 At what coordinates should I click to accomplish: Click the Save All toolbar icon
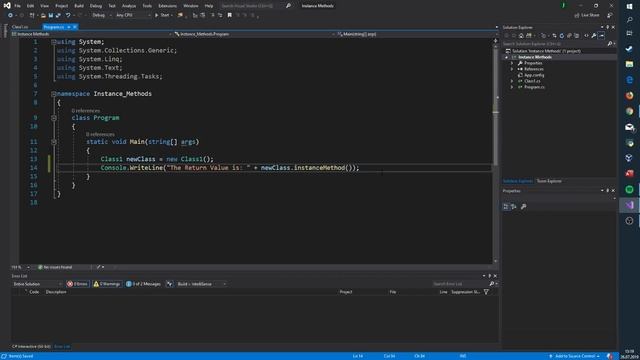(58, 15)
